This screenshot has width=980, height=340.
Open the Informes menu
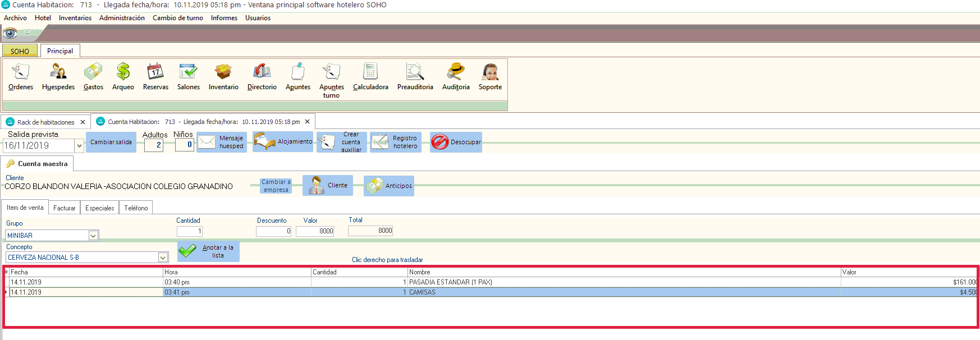pyautogui.click(x=224, y=18)
